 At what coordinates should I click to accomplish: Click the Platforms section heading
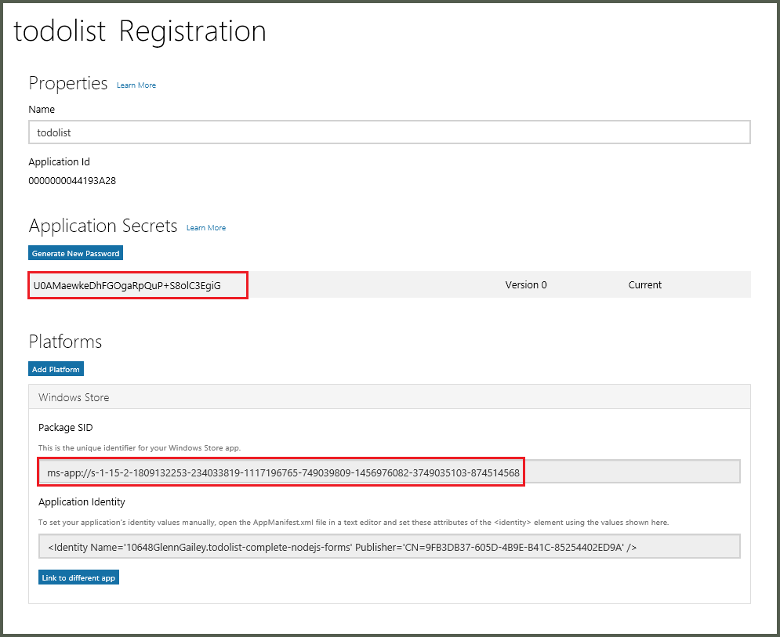click(x=65, y=342)
